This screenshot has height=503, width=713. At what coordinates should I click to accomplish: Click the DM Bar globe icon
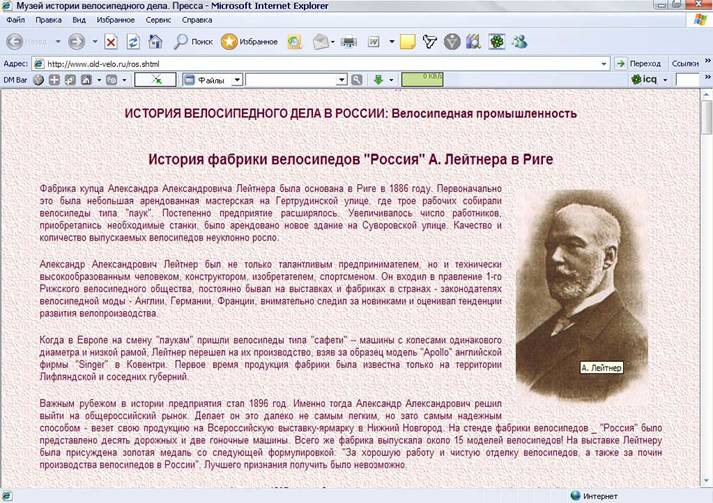click(x=39, y=80)
